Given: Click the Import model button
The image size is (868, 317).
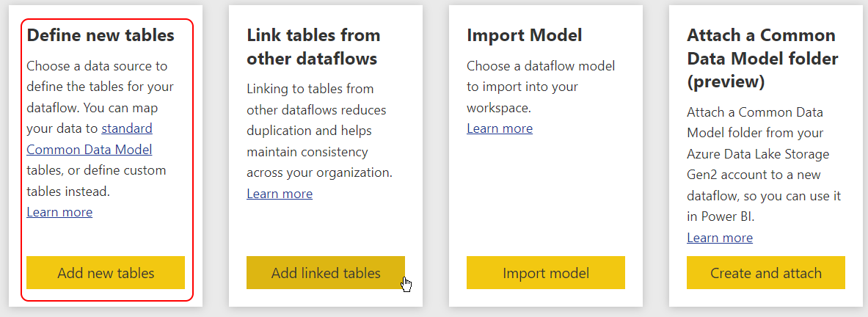Looking at the screenshot, I should [545, 273].
